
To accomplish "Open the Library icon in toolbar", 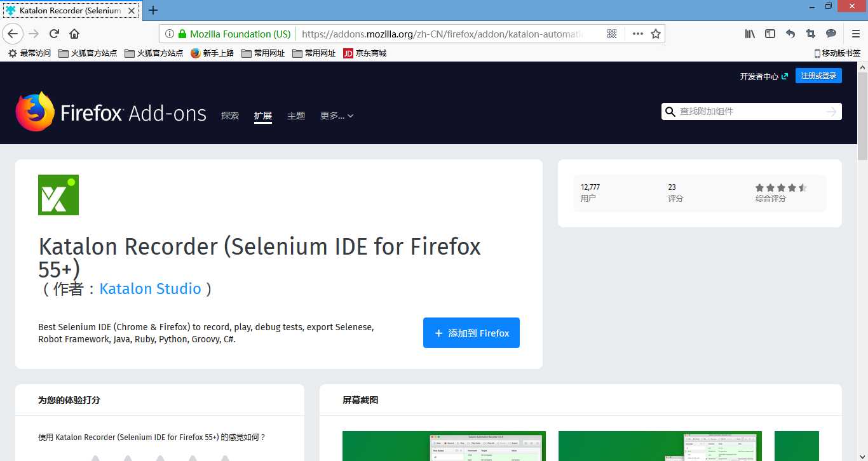I will click(750, 34).
